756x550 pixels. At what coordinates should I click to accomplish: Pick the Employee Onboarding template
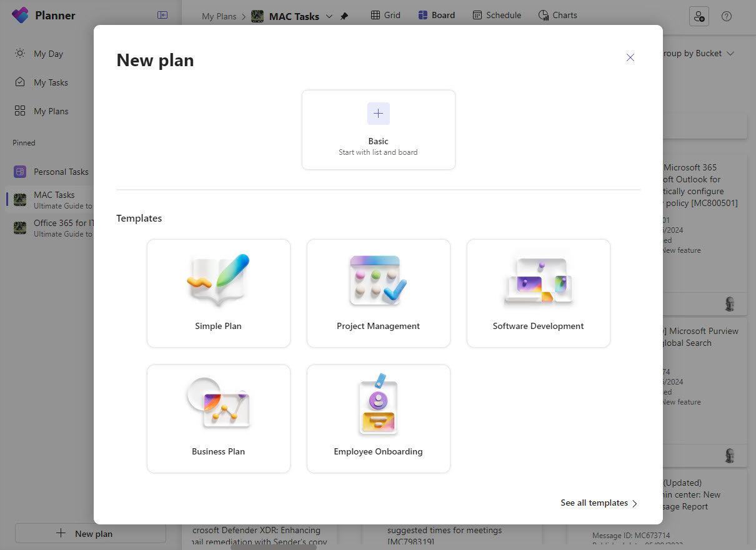tap(378, 418)
